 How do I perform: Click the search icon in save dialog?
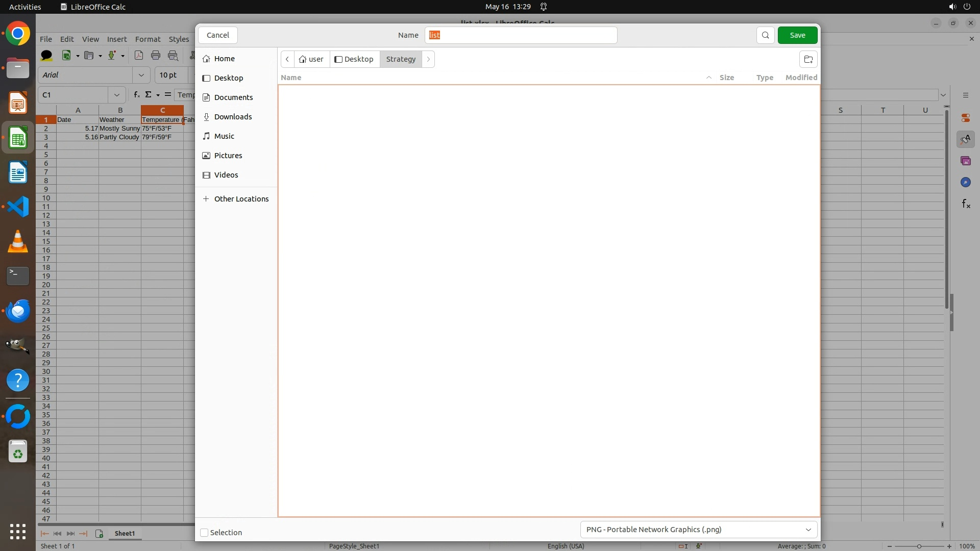click(x=765, y=35)
